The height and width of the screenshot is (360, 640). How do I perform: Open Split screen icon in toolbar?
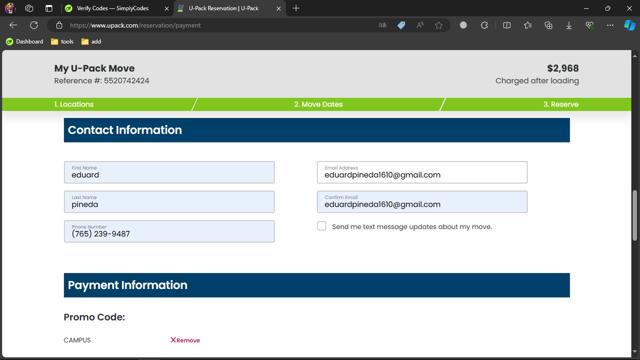coord(507,25)
